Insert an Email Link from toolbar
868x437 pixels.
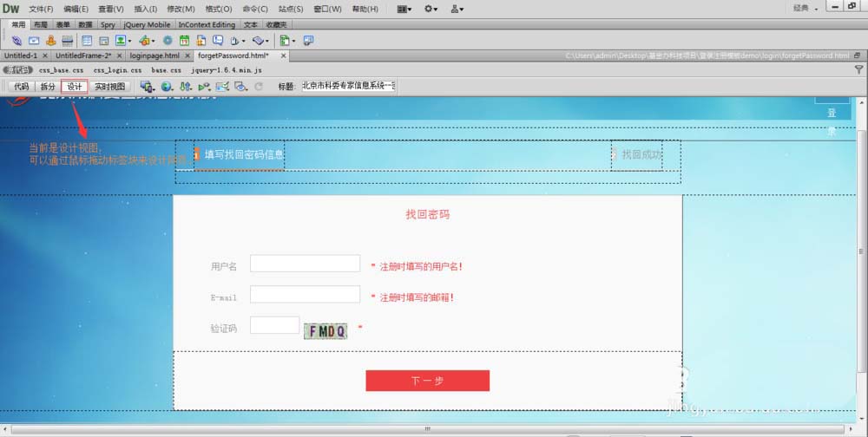[34, 41]
